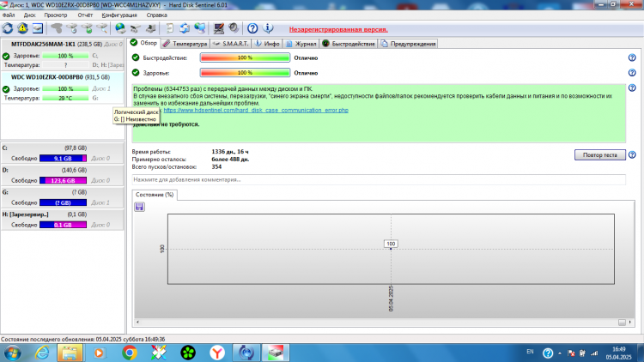Click the C: free space 9,1 GB bar
644x362 pixels.
click(x=63, y=158)
